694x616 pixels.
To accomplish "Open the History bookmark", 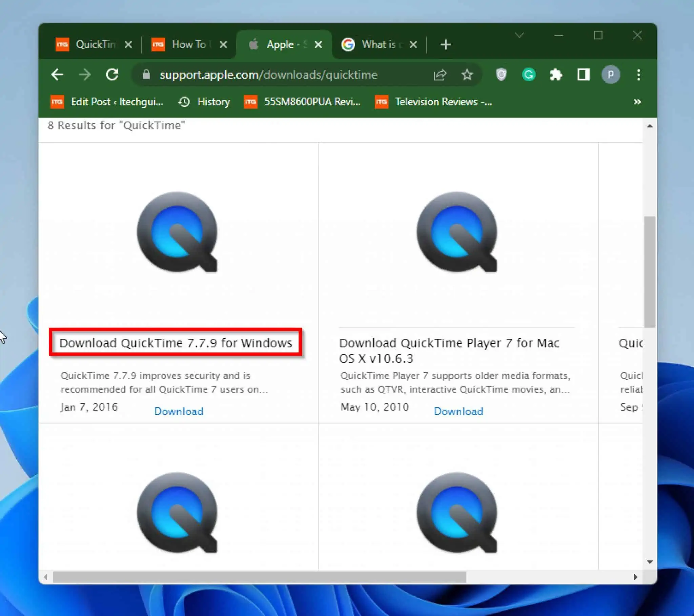I will coord(204,102).
